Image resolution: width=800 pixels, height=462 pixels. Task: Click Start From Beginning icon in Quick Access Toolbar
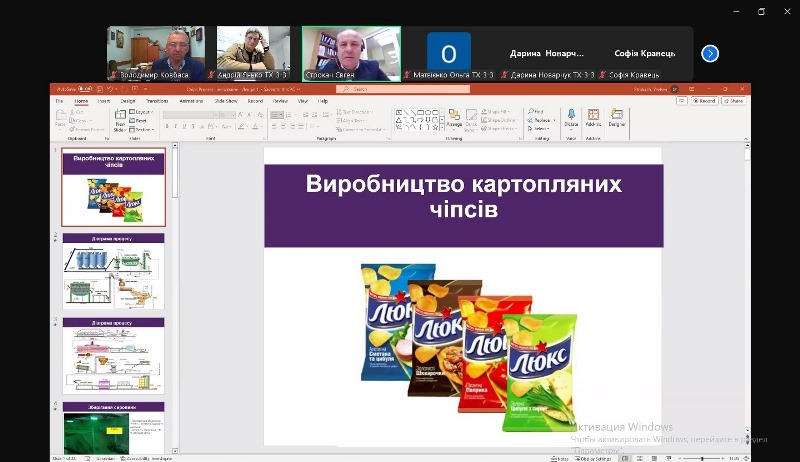coord(135,89)
